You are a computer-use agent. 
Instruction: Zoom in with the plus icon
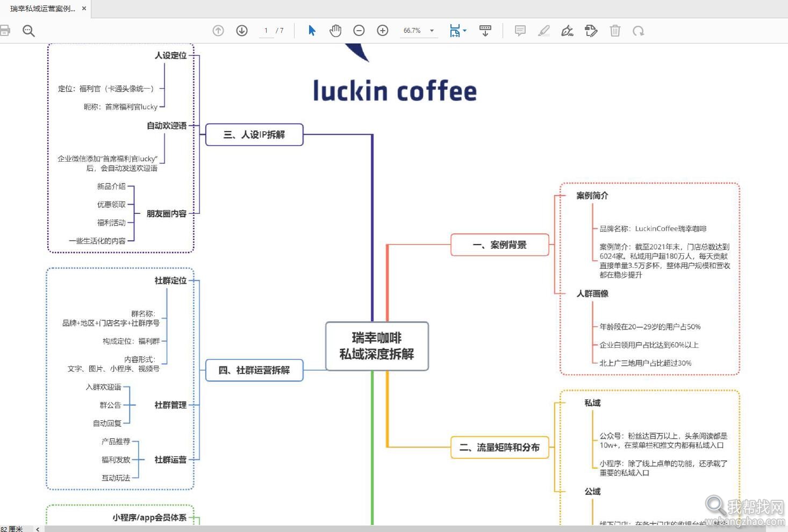coord(383,31)
